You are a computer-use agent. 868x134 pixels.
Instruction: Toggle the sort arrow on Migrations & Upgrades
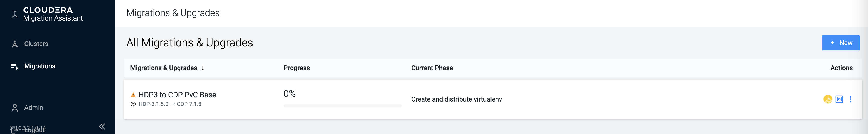(x=203, y=68)
